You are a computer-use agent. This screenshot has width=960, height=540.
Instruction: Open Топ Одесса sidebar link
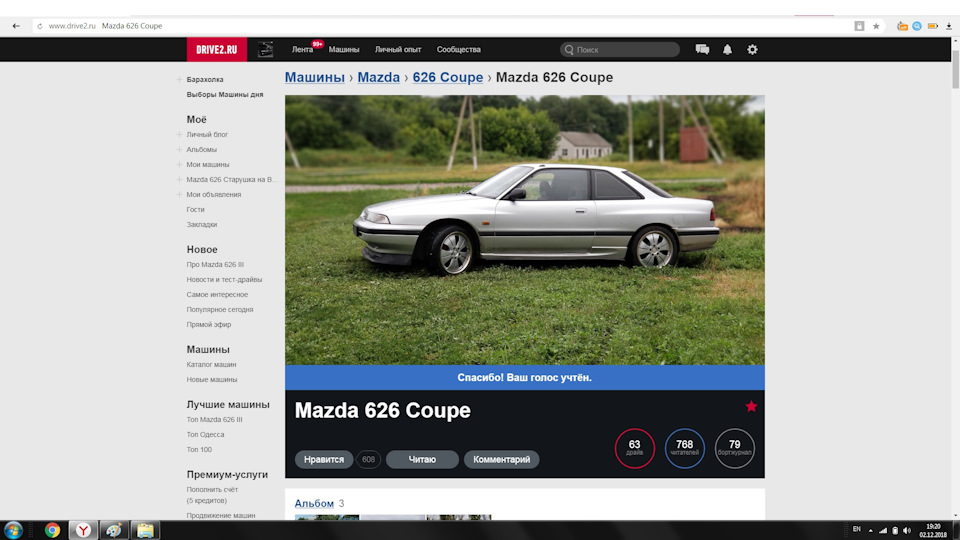[205, 435]
